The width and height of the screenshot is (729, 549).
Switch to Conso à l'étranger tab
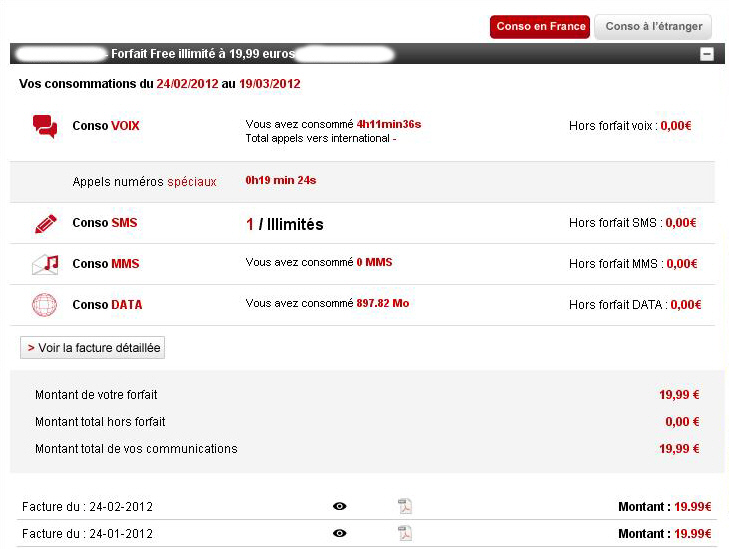[x=653, y=27]
